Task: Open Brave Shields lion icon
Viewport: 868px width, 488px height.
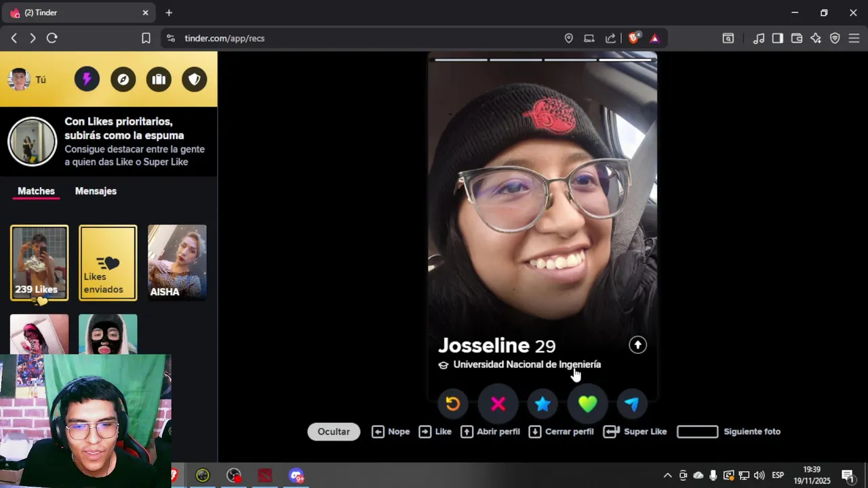Action: pos(633,38)
